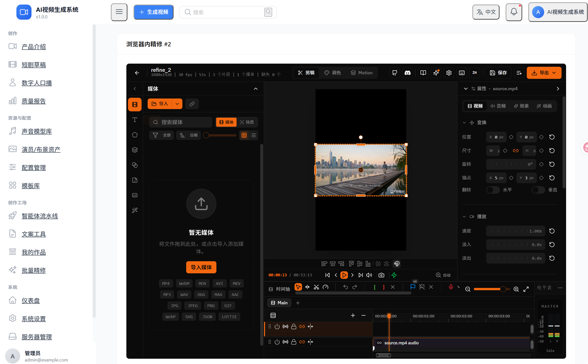588x364 pixels.
Task: Collapse the 变换 section
Action: (464, 123)
